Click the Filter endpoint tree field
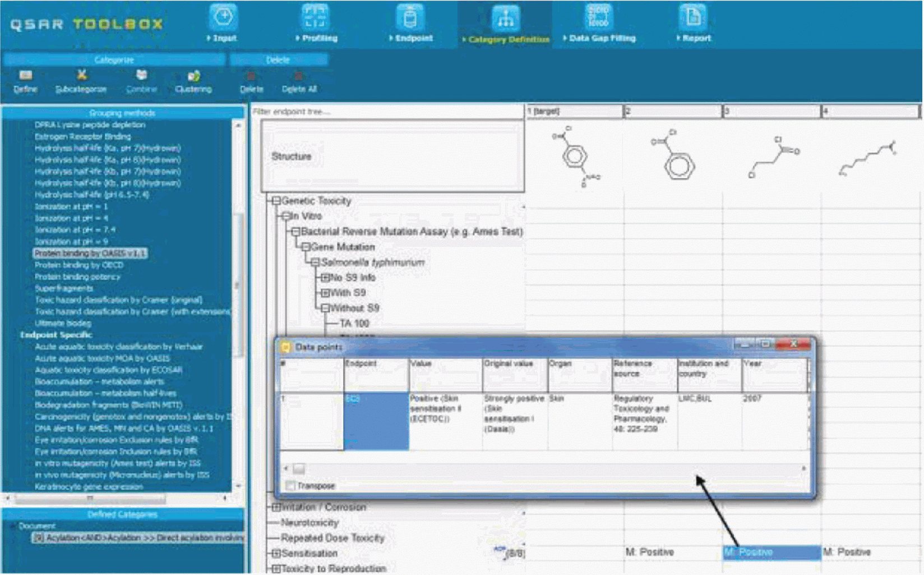 tap(387, 112)
